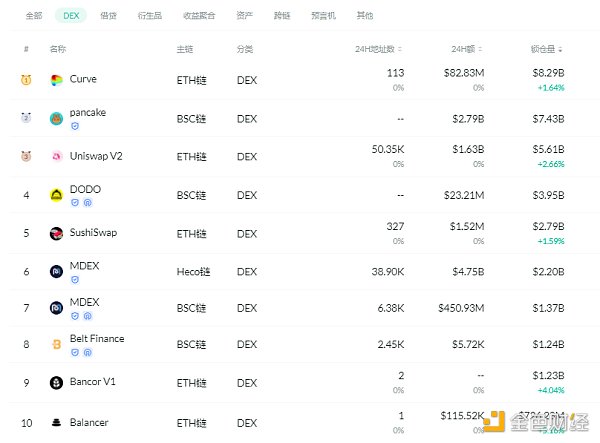Viewport: 600px width, 443px height.
Task: Select the 预言机 tab
Action: [x=323, y=16]
